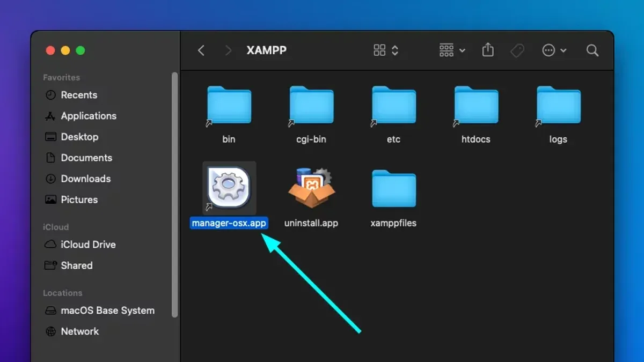Click the etc folder name
Viewport: 644px width, 362px height.
coord(393,139)
